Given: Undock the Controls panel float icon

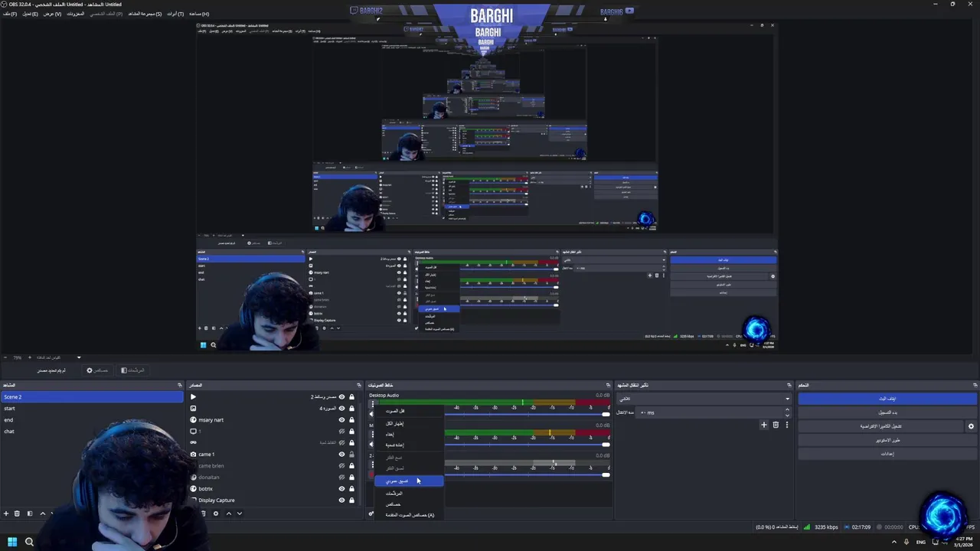Looking at the screenshot, I should pyautogui.click(x=975, y=385).
